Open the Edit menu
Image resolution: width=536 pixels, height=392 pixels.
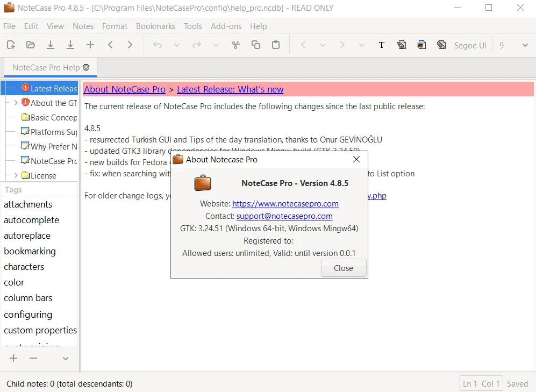click(x=31, y=26)
